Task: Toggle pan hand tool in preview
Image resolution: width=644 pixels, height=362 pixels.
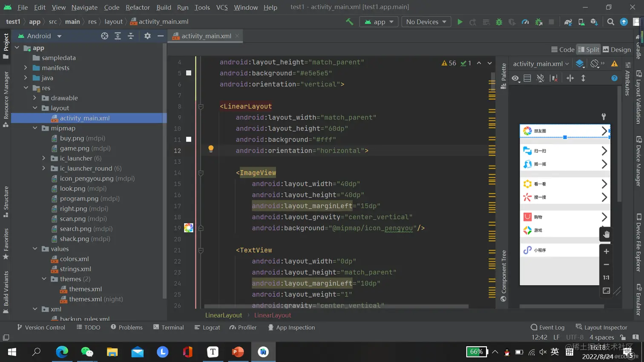Action: click(606, 234)
